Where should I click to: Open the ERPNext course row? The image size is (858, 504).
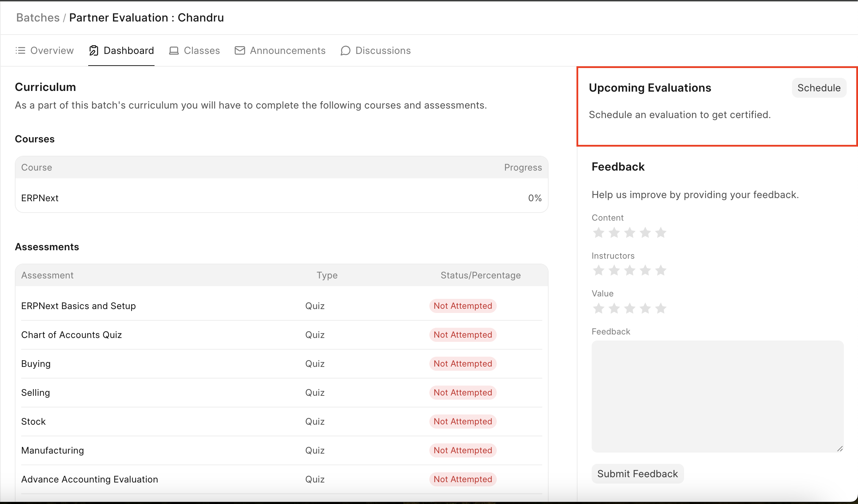click(40, 198)
